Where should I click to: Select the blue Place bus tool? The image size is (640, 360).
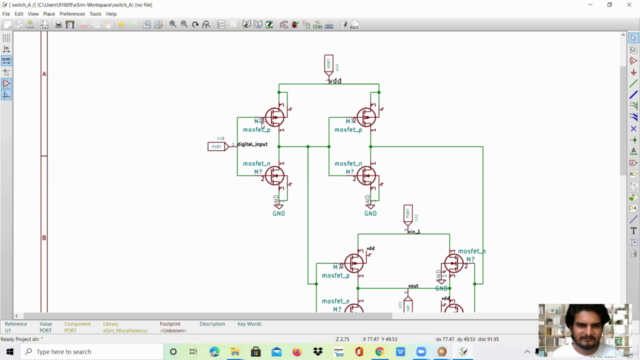633,95
